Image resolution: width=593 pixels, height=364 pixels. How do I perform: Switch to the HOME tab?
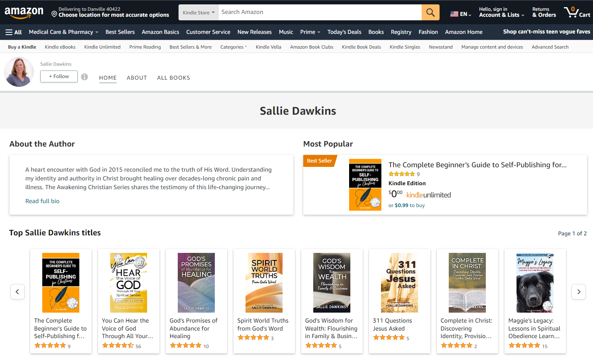point(108,78)
